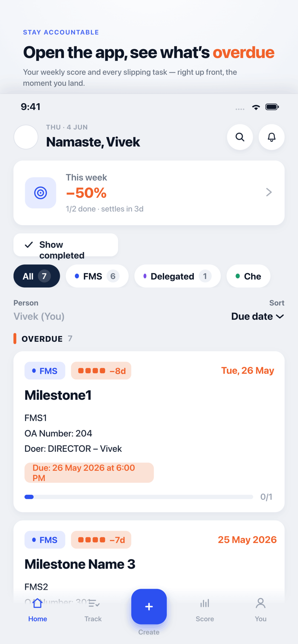
Task: Toggle Show completed tasks
Action: point(66,245)
